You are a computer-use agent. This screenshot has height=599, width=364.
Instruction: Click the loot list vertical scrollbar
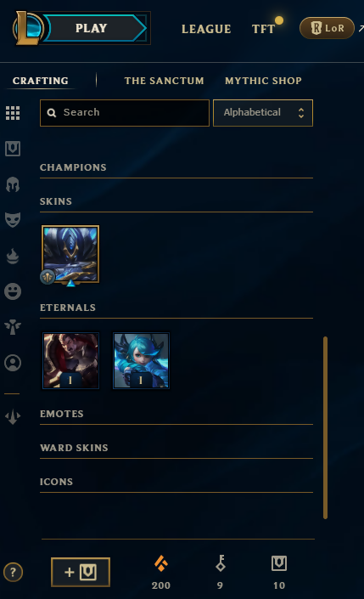click(x=326, y=427)
